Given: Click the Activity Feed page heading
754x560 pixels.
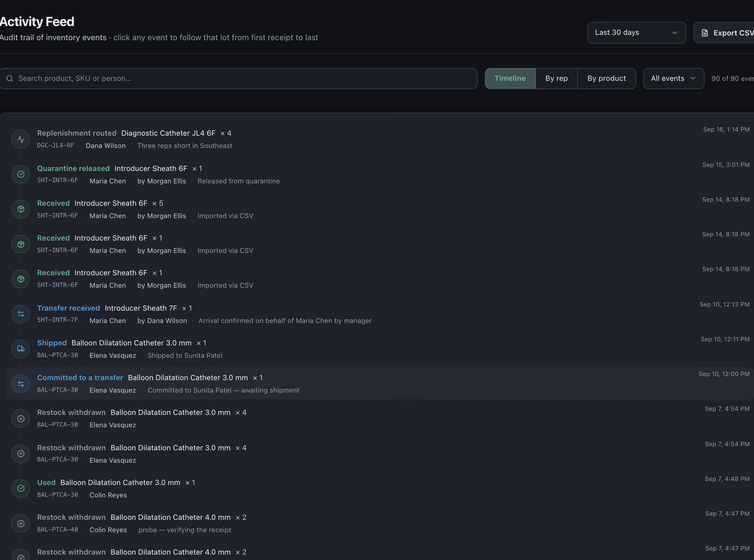Looking at the screenshot, I should tap(37, 22).
